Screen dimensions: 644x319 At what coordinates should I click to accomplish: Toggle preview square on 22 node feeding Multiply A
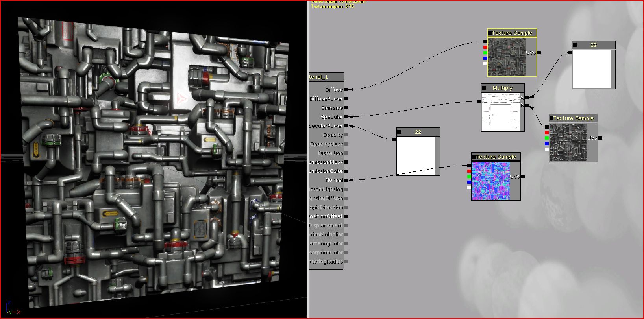click(575, 45)
